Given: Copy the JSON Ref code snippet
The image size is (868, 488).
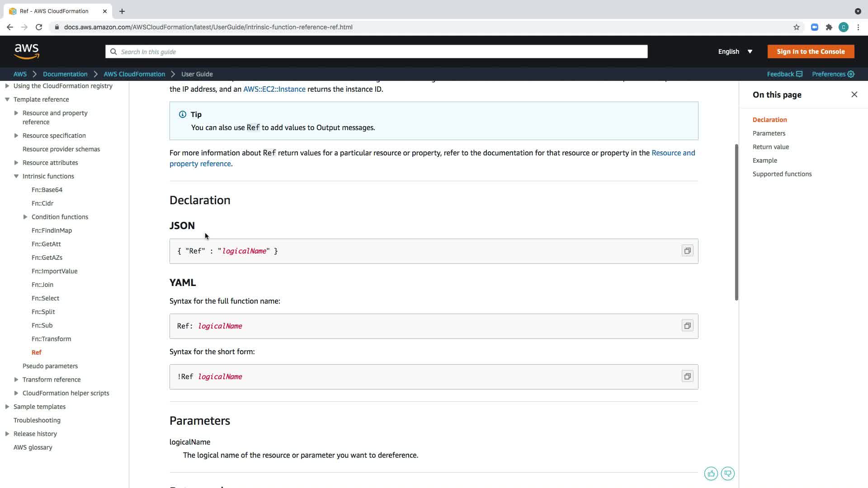Looking at the screenshot, I should (x=687, y=251).
